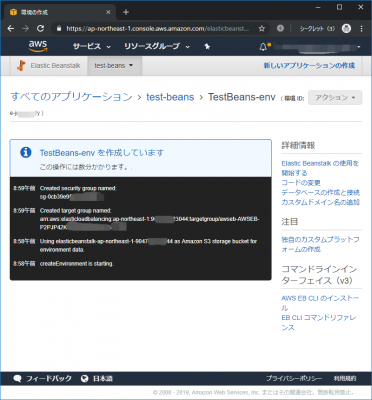This screenshot has width=372, height=400.
Task: Open a new browser tab
Action: tap(126, 12)
